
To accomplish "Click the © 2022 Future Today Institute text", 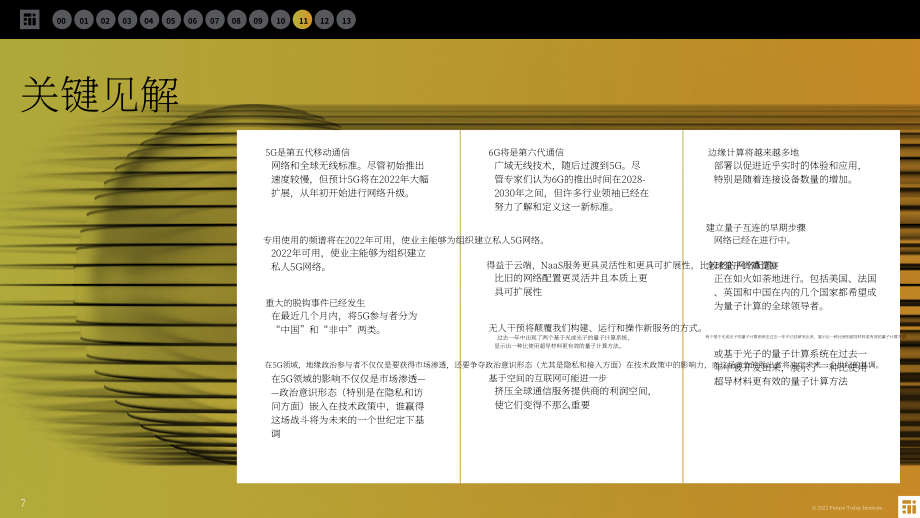I will click(x=847, y=508).
